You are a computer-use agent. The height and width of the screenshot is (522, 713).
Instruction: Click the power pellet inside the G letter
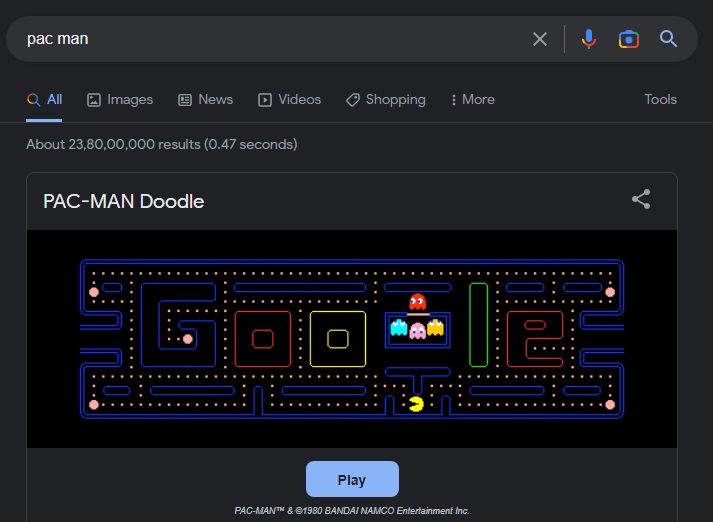point(187,339)
